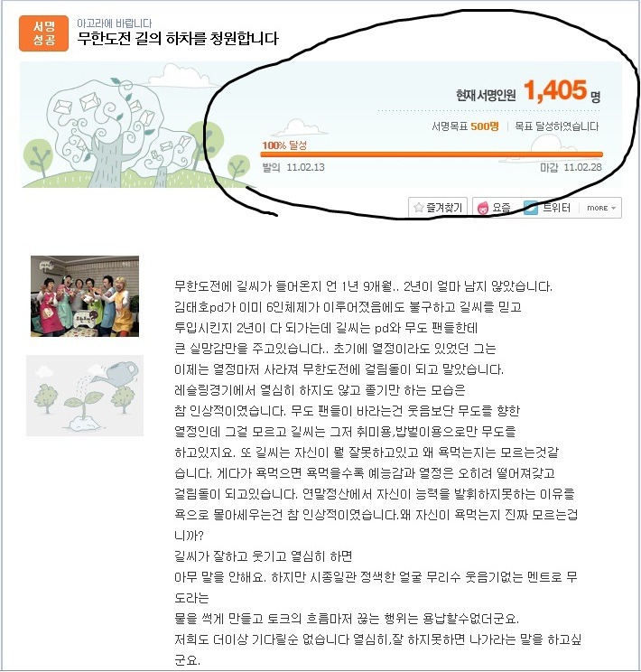The height and width of the screenshot is (672, 641).
Task: Click the dropdown arrow next to MORE
Action: click(613, 209)
